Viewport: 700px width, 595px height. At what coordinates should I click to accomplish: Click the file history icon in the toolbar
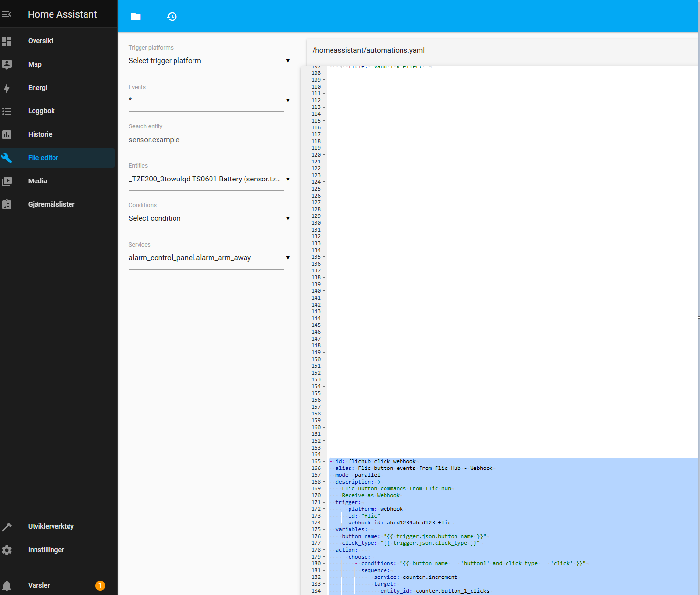coord(171,16)
